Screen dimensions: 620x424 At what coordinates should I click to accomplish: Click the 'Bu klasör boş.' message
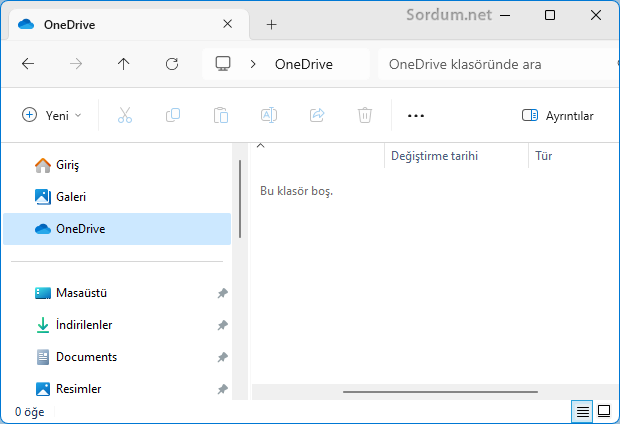[x=297, y=191]
